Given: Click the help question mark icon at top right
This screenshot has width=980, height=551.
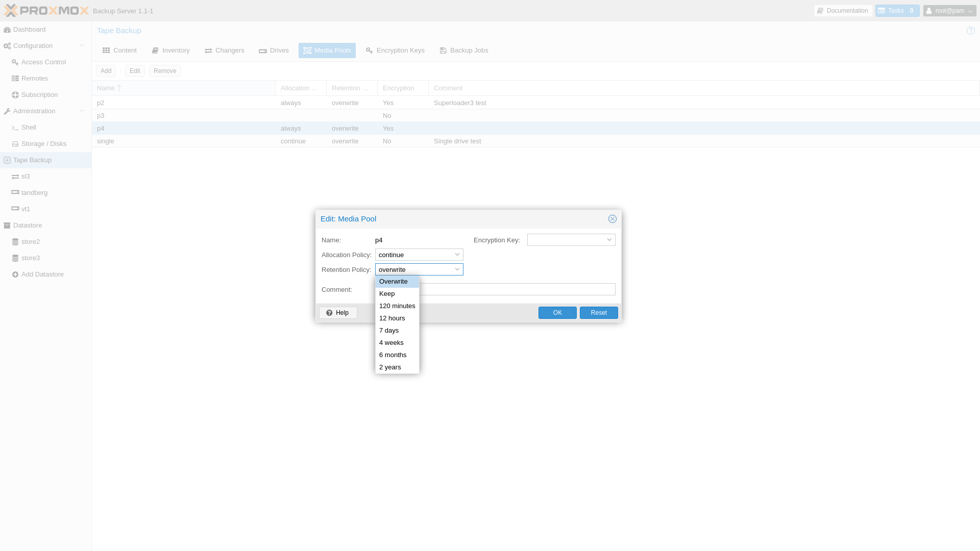Looking at the screenshot, I should 970,31.
